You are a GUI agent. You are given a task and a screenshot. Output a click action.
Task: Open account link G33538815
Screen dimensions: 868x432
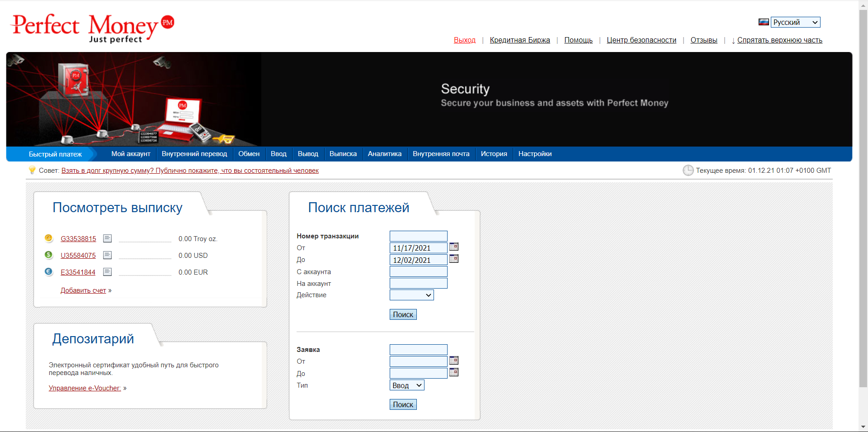(x=79, y=239)
